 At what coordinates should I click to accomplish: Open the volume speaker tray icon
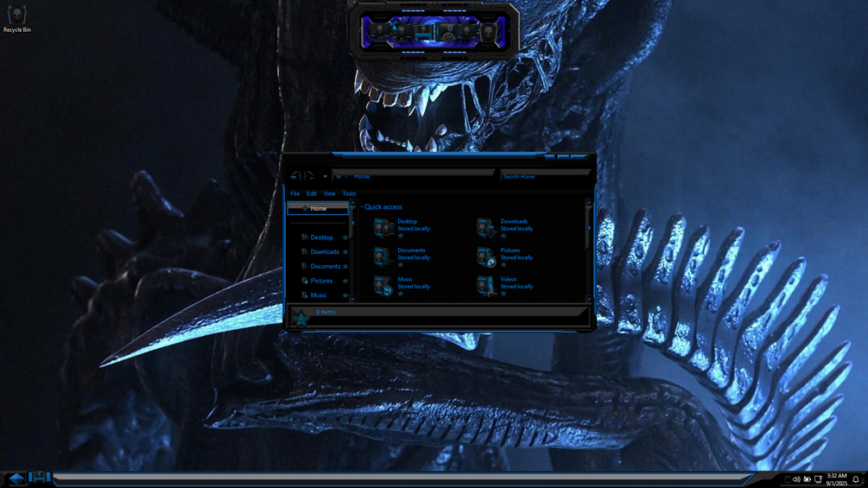click(796, 479)
